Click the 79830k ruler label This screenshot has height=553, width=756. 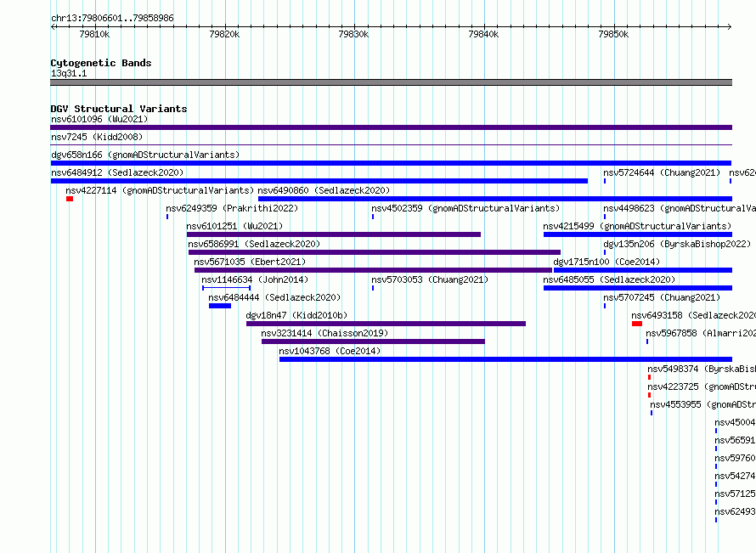click(x=353, y=34)
